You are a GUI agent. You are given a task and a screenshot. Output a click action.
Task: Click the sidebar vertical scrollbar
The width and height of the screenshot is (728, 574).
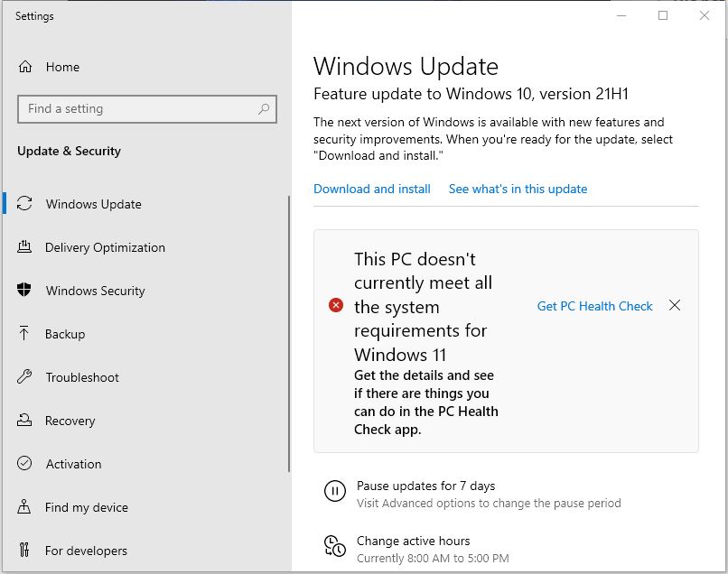pyautogui.click(x=289, y=334)
